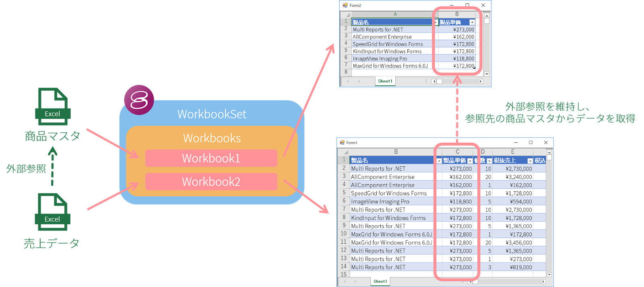Select column E header in Form1

tap(513, 152)
